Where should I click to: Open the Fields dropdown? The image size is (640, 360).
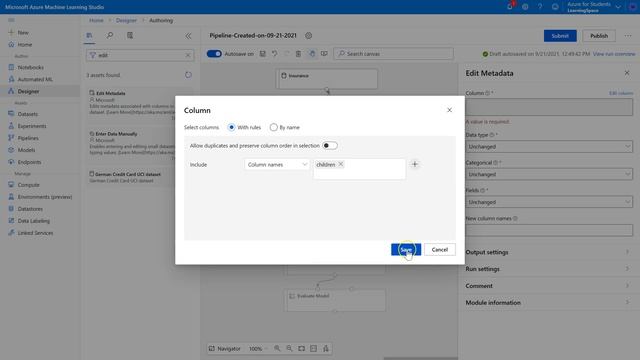pyautogui.click(x=549, y=202)
